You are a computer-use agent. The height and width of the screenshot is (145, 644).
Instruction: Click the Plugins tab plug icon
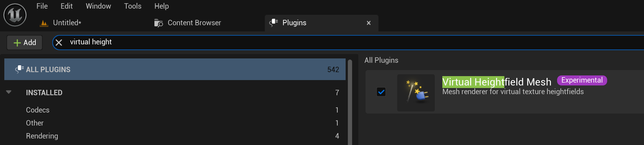pos(273,23)
